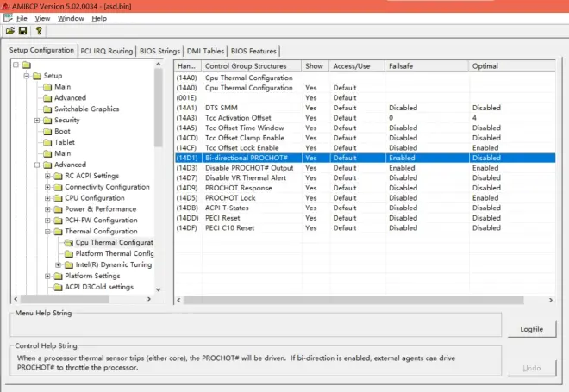Image resolution: width=569 pixels, height=392 pixels.
Task: Expand the Security tree node
Action: tap(37, 121)
